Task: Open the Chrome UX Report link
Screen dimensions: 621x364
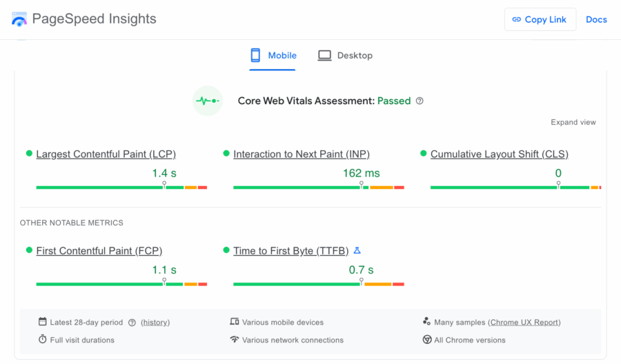Action: tap(524, 323)
